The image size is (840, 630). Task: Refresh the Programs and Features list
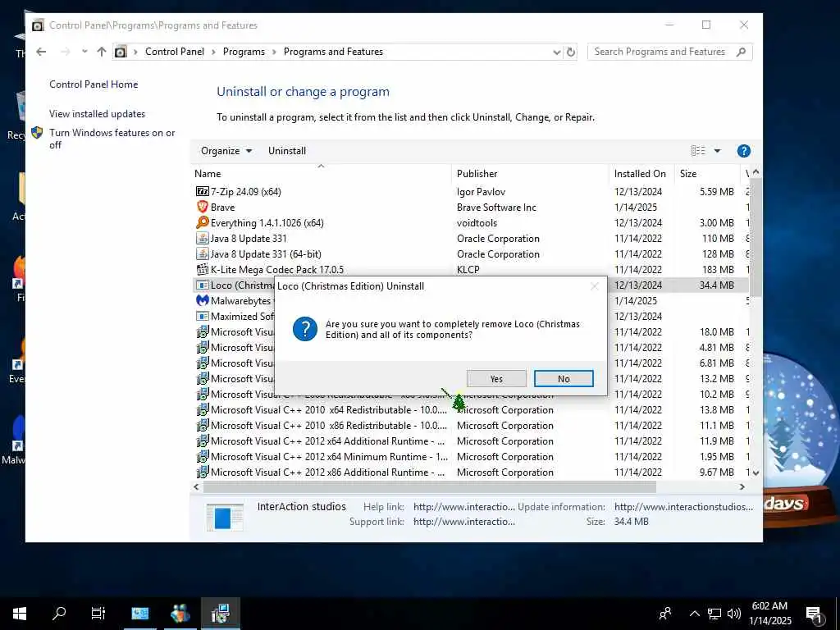(x=571, y=52)
